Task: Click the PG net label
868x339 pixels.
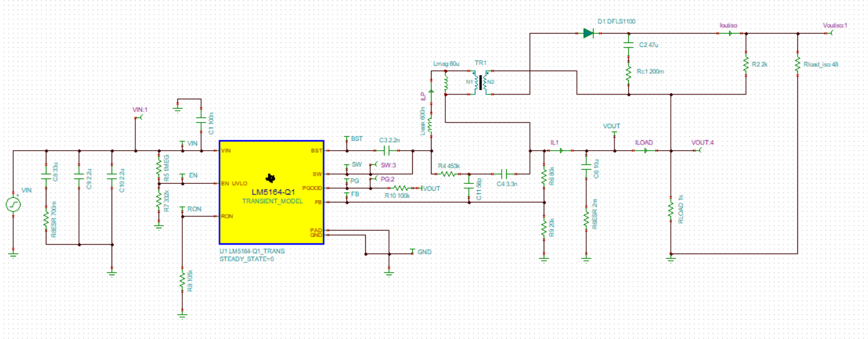Action: (355, 180)
